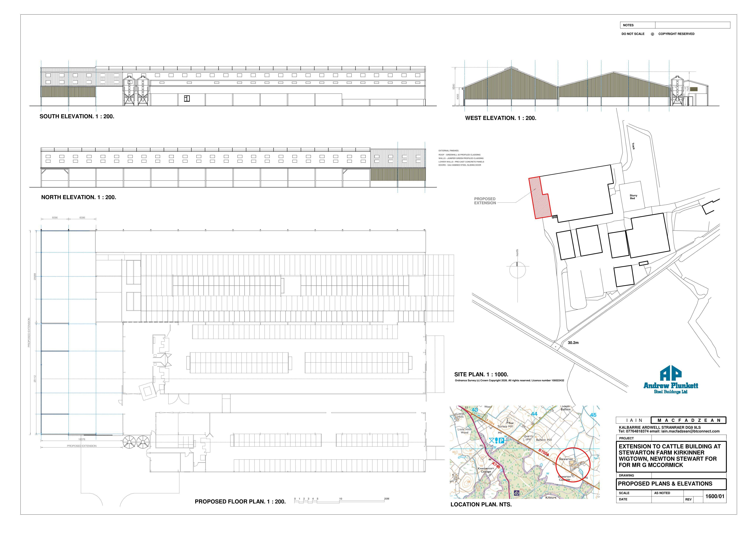
Task: Select the PROPOSED FLOOR PLAN. 1 : 200. title
Action: (x=240, y=502)
